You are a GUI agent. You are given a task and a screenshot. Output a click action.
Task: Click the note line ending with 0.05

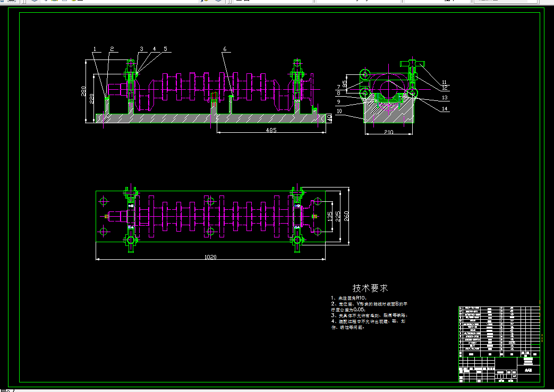coord(348,310)
